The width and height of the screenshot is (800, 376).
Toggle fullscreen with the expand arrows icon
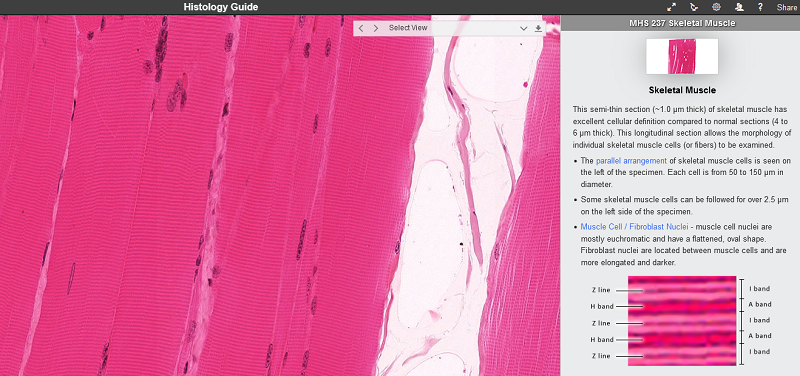coord(671,7)
